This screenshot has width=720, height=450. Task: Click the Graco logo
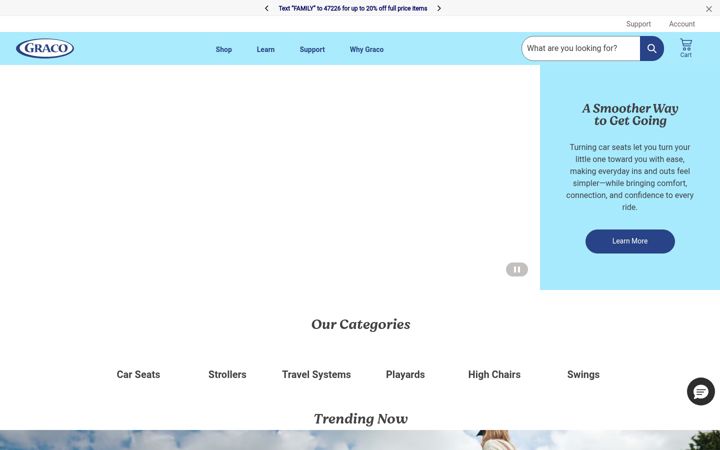coord(45,48)
